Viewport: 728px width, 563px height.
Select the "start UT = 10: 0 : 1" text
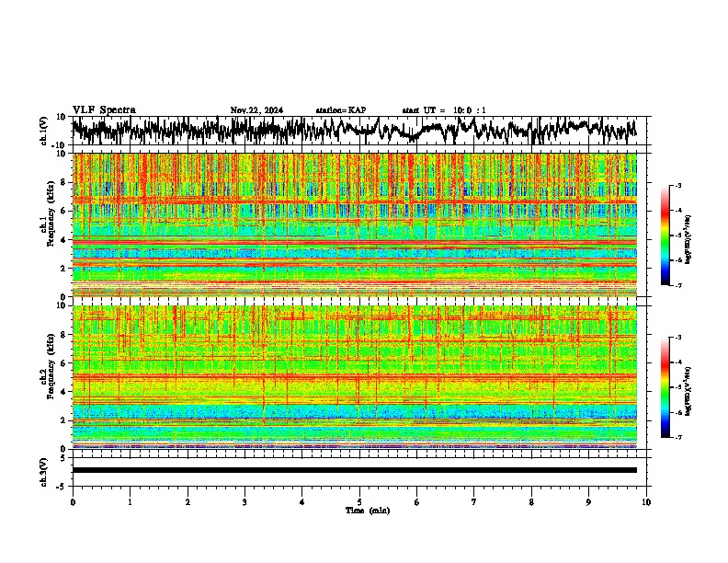[444, 110]
